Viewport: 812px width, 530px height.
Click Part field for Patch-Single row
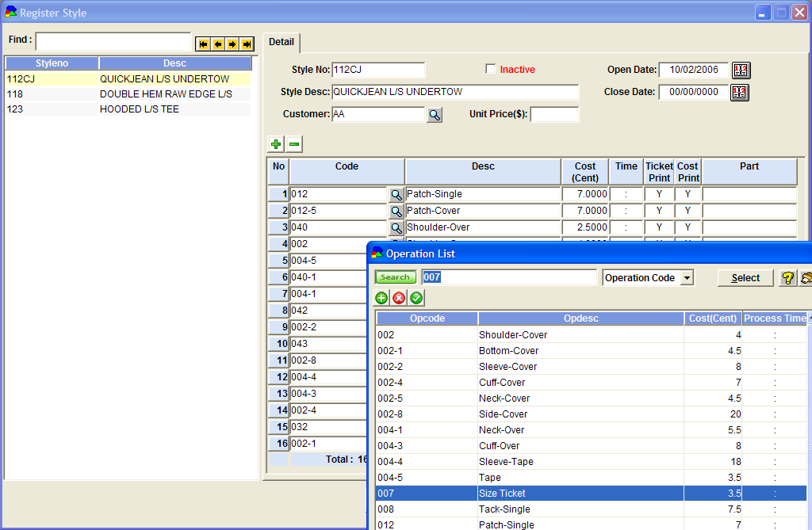[x=749, y=194]
